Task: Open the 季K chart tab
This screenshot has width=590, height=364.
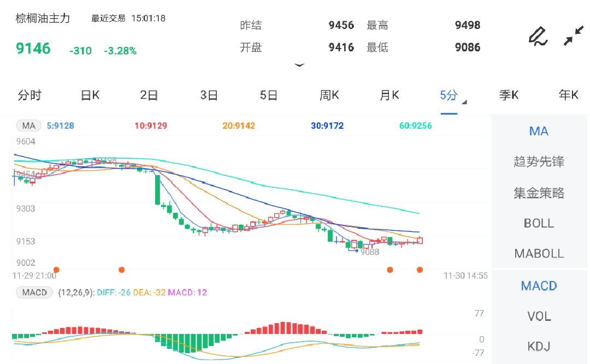Action: point(509,96)
